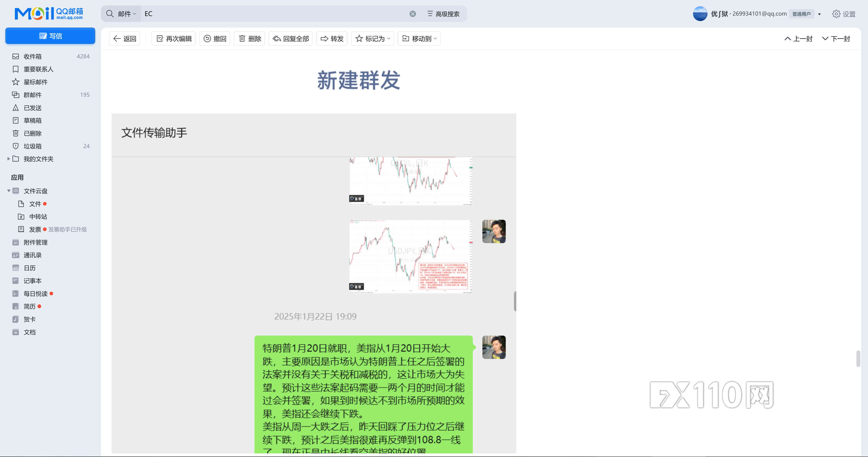Open the notebook (记事本)
Image resolution: width=868 pixels, height=457 pixels.
pos(32,281)
